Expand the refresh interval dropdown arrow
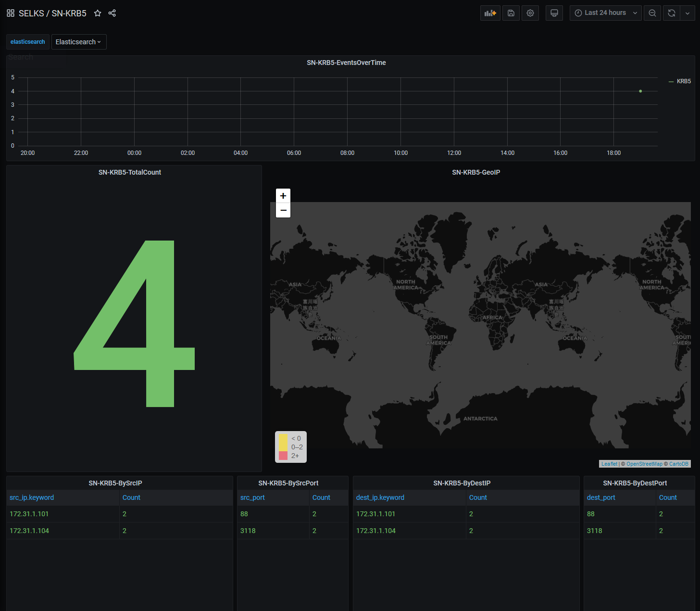 point(687,13)
